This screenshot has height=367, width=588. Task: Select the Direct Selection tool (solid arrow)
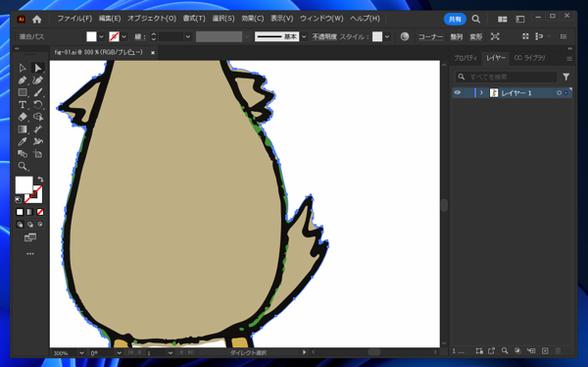click(38, 68)
